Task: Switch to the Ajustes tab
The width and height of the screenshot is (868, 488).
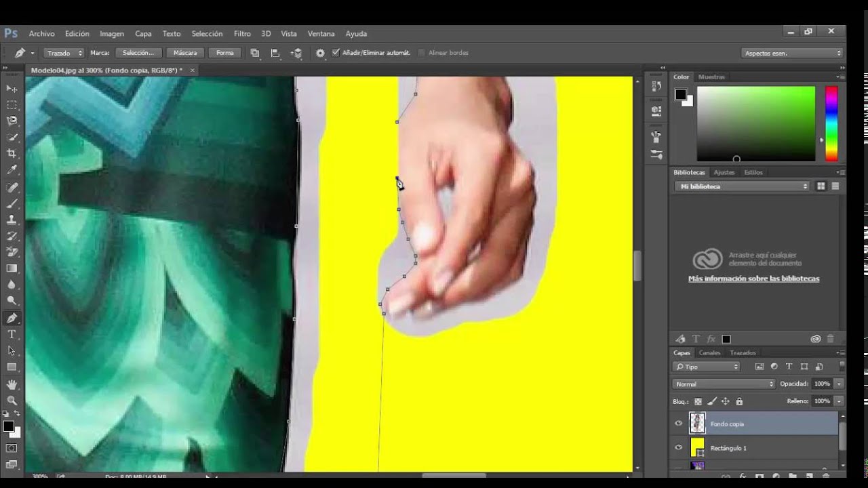Action: (724, 173)
